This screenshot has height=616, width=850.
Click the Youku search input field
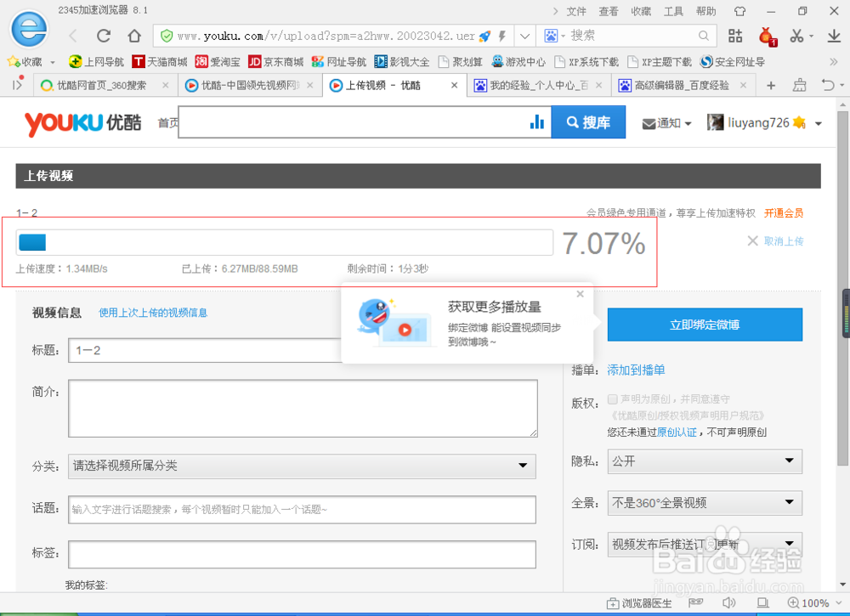pyautogui.click(x=353, y=122)
